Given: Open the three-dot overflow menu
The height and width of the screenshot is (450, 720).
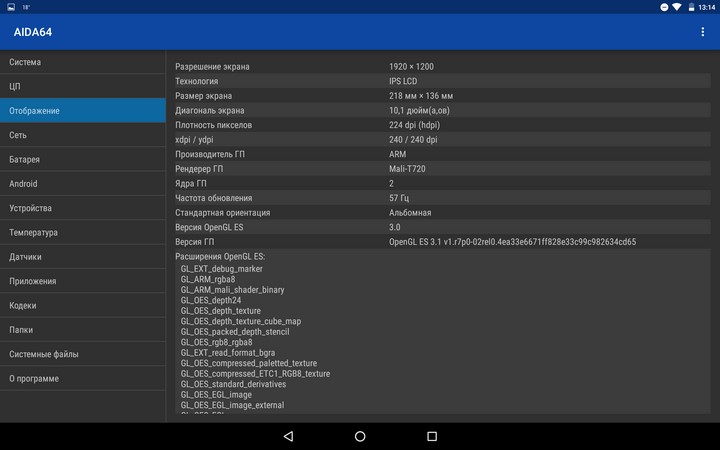Looking at the screenshot, I should (702, 32).
